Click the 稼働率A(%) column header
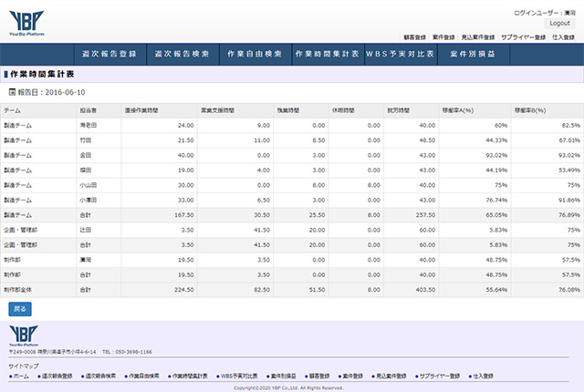 click(x=456, y=109)
